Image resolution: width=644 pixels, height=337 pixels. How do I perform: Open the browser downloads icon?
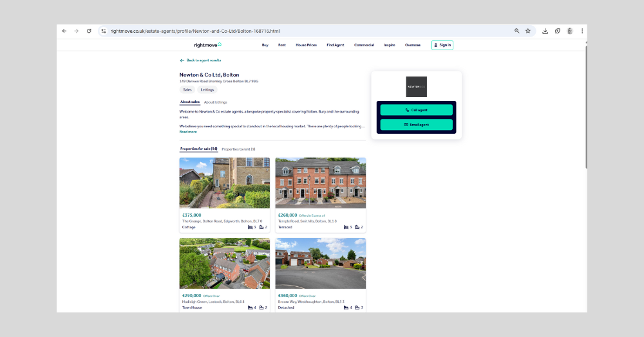[545, 31]
